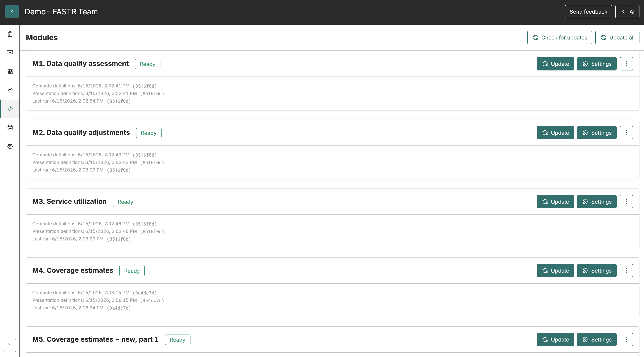
Task: Open the line chart visualizations sidebar icon
Action: coord(10,90)
